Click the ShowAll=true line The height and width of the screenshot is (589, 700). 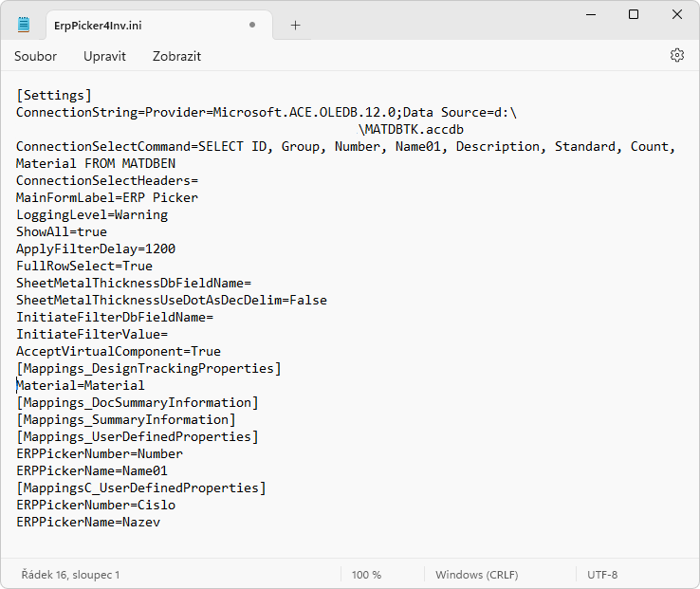[62, 232]
